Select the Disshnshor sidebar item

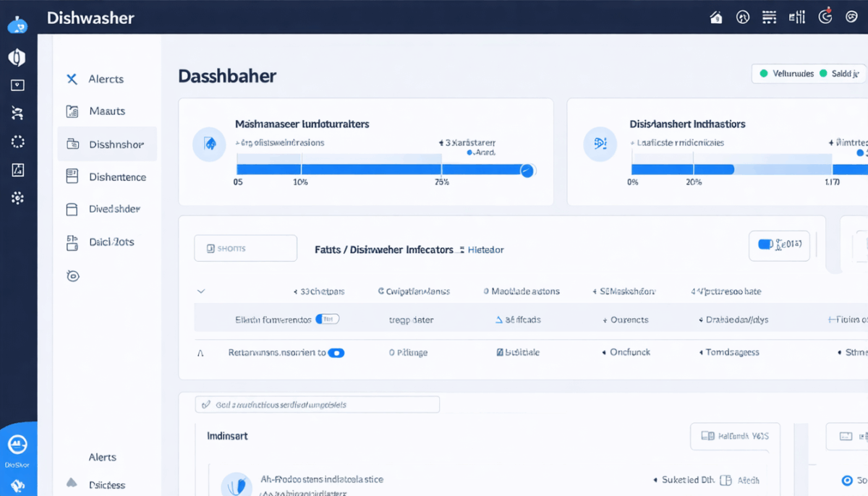(x=107, y=144)
